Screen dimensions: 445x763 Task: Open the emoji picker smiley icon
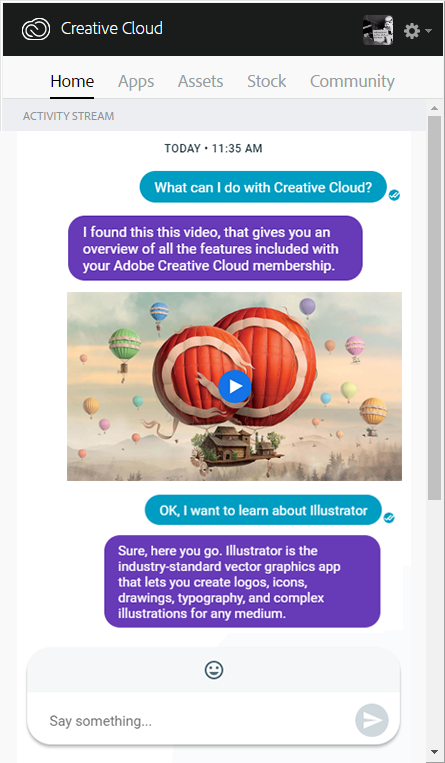214,670
